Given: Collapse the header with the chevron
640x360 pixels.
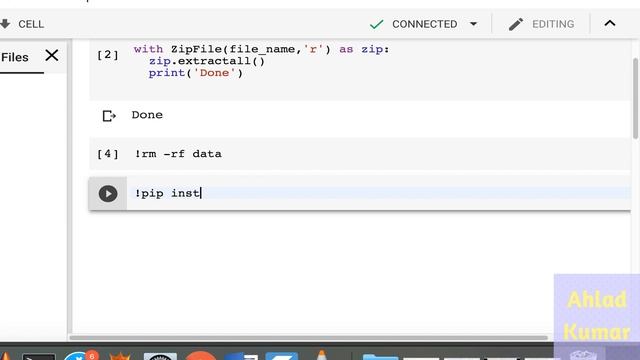Looking at the screenshot, I should 610,23.
